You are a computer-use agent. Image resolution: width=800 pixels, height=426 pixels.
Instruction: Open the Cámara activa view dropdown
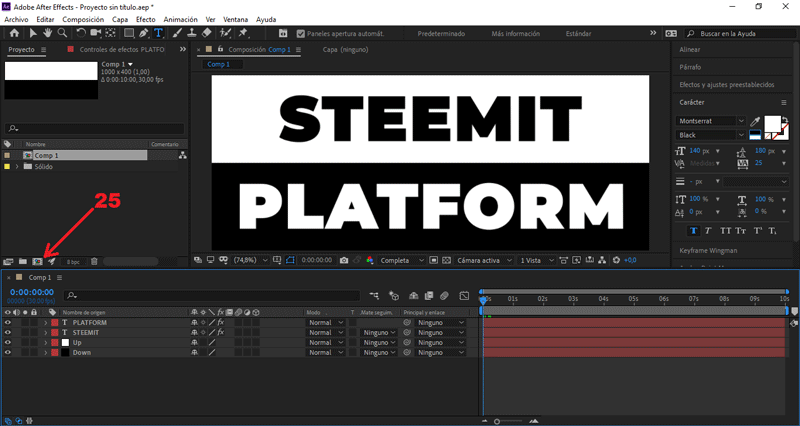(484, 260)
